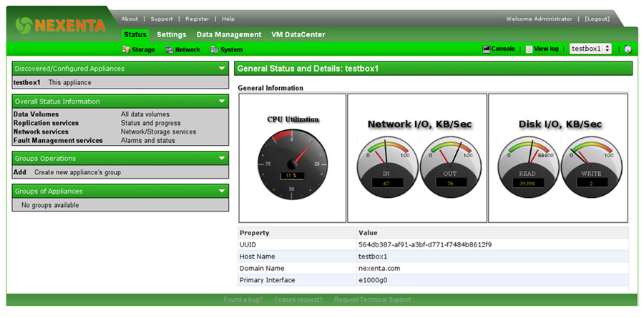The height and width of the screenshot is (318, 644).
Task: Open the Storage status page
Action: coord(138,49)
